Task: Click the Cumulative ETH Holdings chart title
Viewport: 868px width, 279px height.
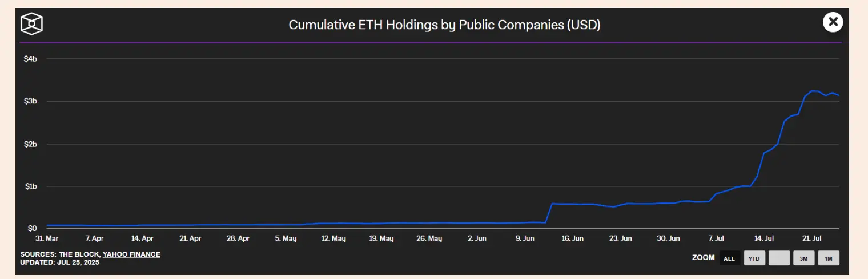Action: pyautogui.click(x=444, y=25)
